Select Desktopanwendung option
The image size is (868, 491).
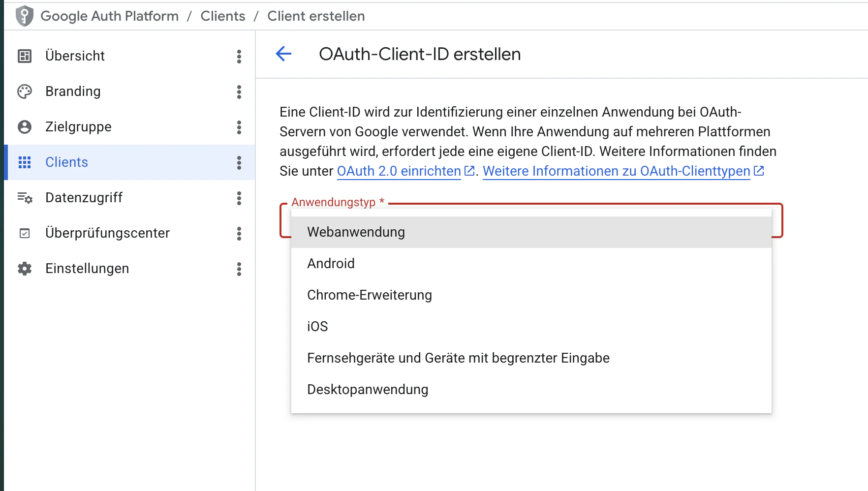tap(531, 390)
